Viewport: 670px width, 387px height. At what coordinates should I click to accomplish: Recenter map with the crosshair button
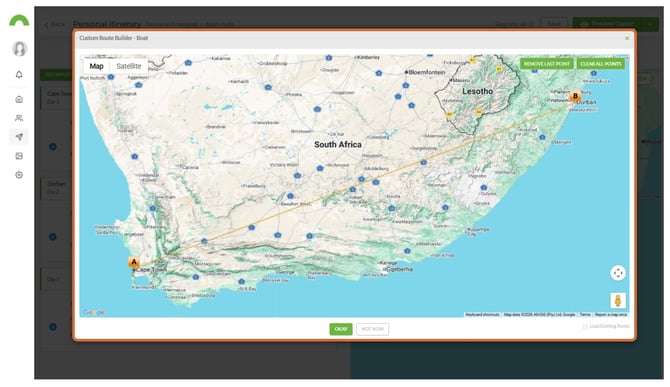pos(618,273)
